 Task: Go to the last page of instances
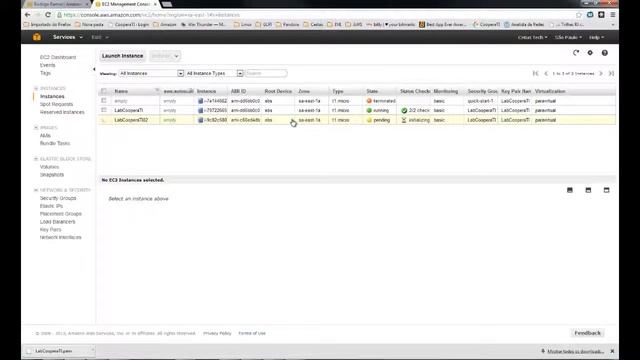point(611,73)
